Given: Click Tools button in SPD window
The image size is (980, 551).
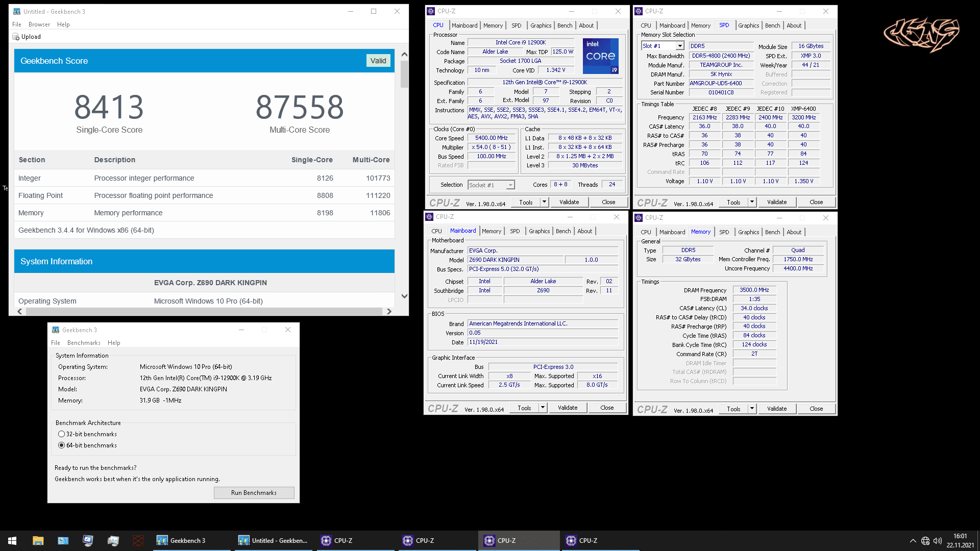Looking at the screenshot, I should [x=733, y=203].
